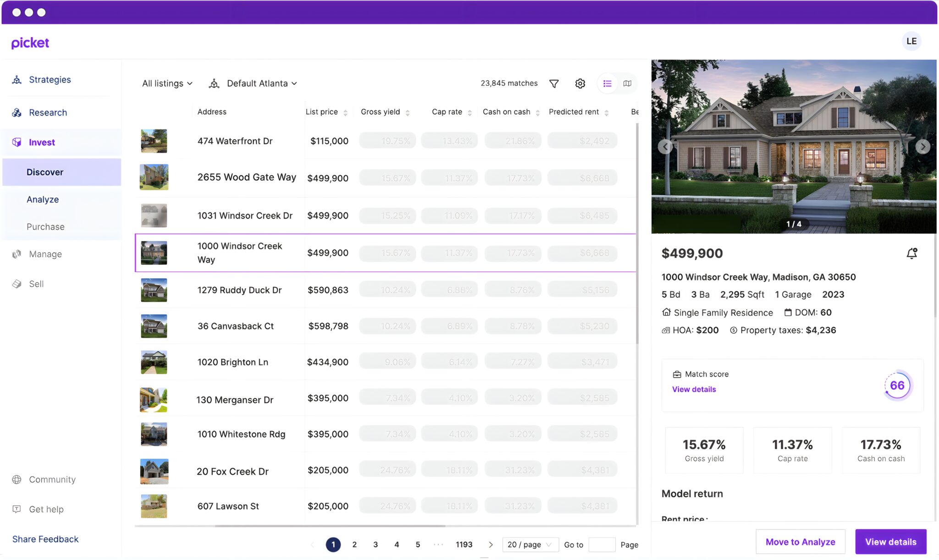The width and height of the screenshot is (939, 560).
Task: Open the filter funnel icon
Action: coord(554,83)
